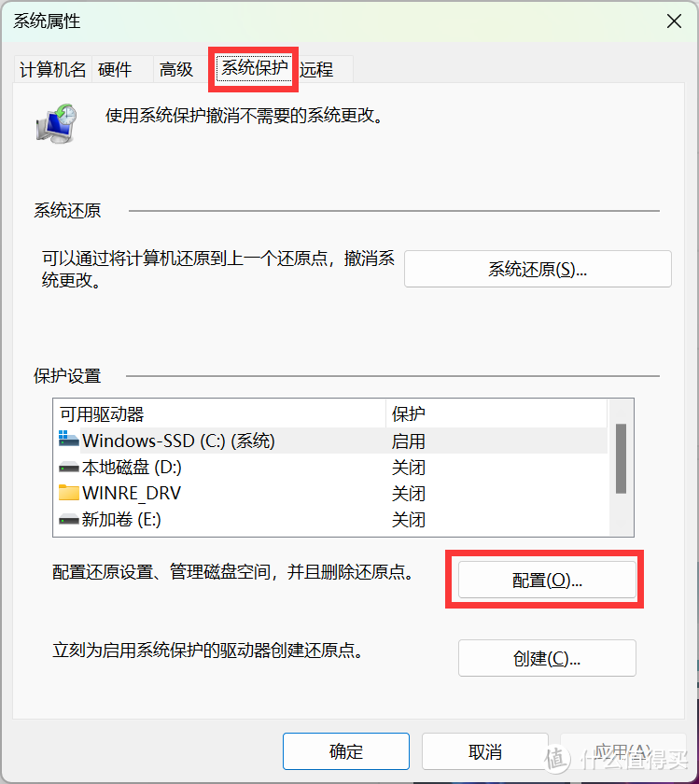This screenshot has height=784, width=699.
Task: Click the 新加卷 (E:) disk icon
Action: click(x=68, y=520)
